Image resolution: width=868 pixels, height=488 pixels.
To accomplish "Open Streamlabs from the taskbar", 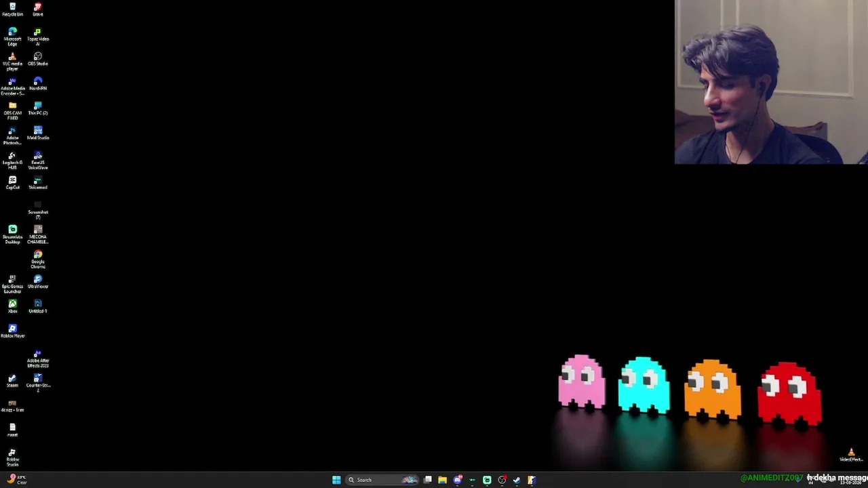I will coord(487,480).
